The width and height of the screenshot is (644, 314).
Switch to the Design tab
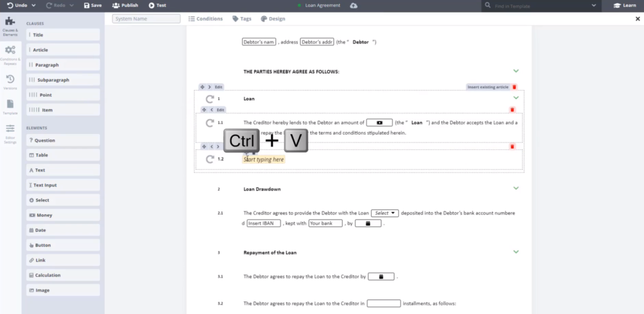pyautogui.click(x=273, y=19)
